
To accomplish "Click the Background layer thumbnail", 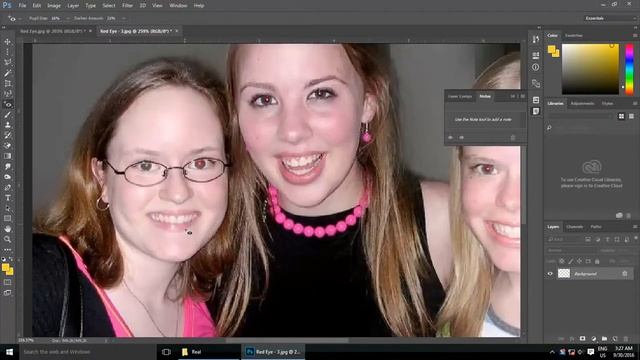I will [564, 274].
